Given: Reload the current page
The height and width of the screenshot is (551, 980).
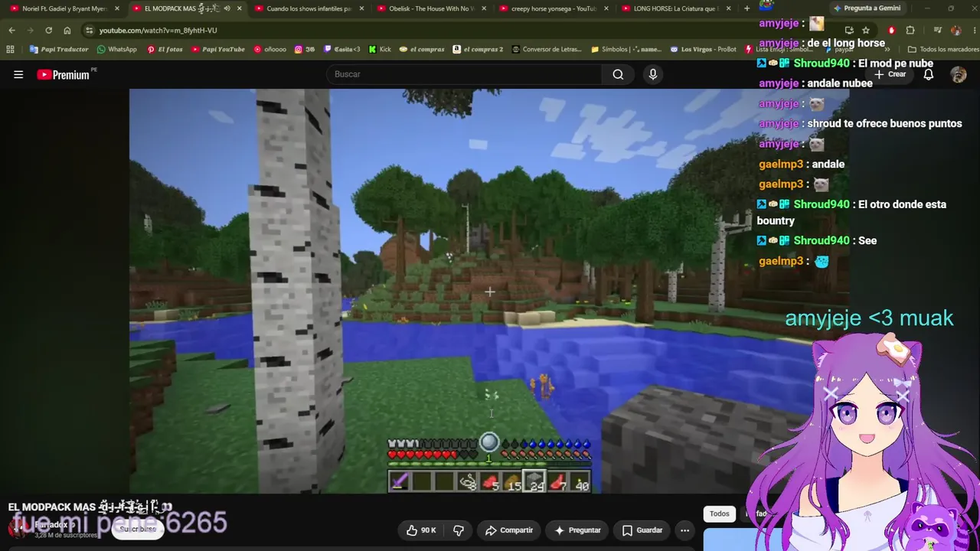Looking at the screenshot, I should coord(49,31).
